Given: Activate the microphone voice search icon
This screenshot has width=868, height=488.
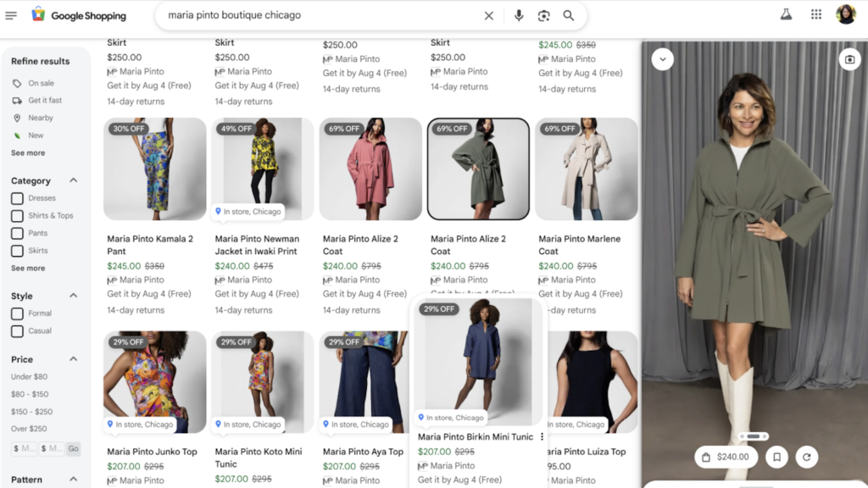Looking at the screenshot, I should tap(519, 15).
